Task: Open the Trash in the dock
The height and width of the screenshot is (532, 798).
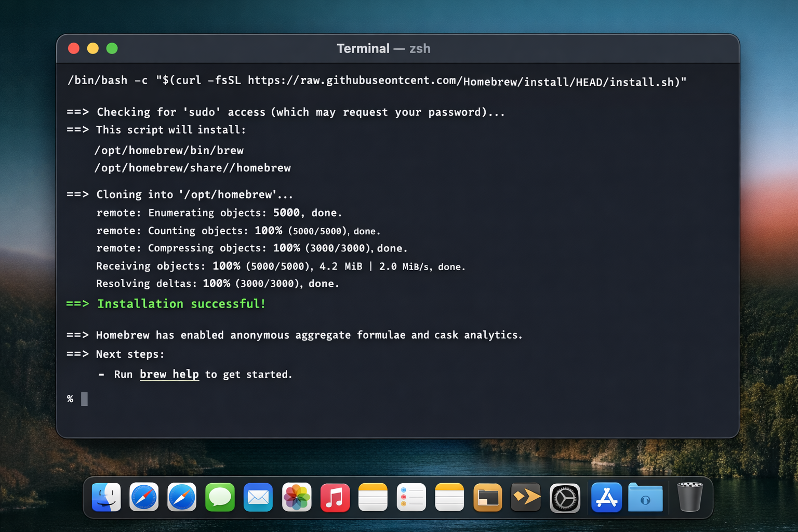Action: 690,497
